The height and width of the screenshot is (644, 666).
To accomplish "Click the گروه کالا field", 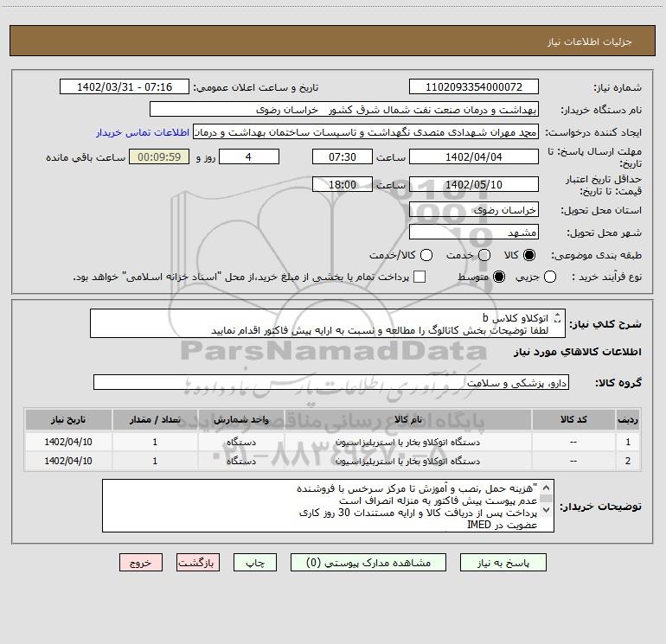I will (331, 382).
